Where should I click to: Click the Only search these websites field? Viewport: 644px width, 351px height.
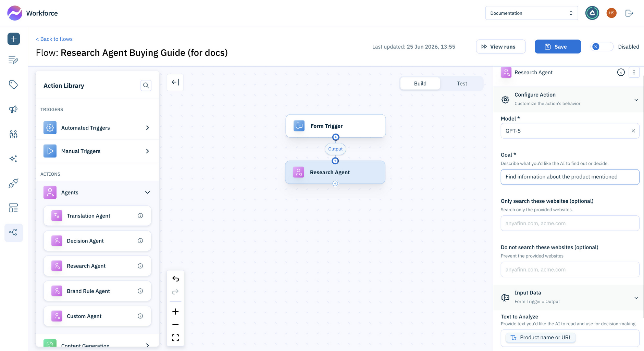click(570, 223)
